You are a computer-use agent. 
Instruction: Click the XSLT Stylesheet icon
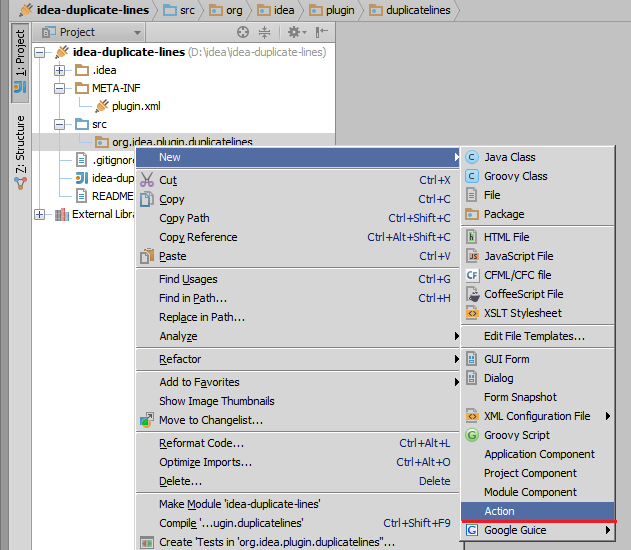[x=472, y=313]
